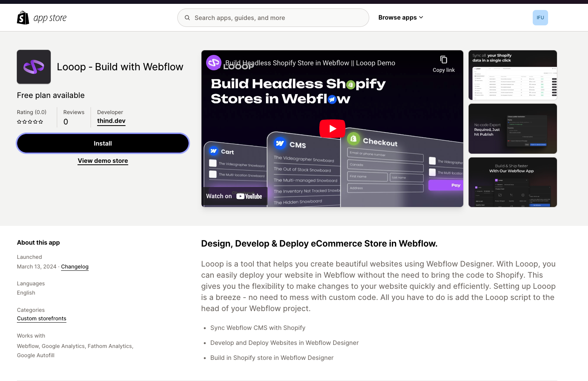
Task: Open Watch on YouTube
Action: click(x=234, y=196)
